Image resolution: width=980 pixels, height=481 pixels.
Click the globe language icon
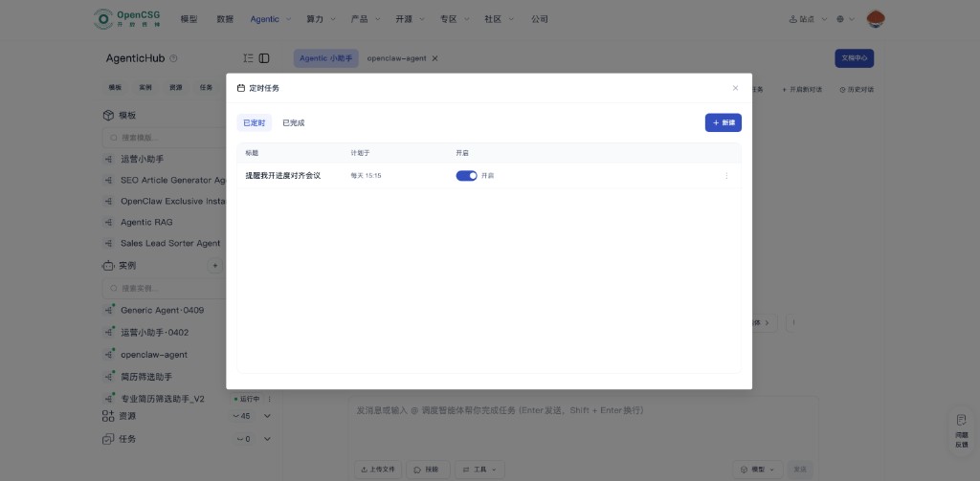click(840, 19)
